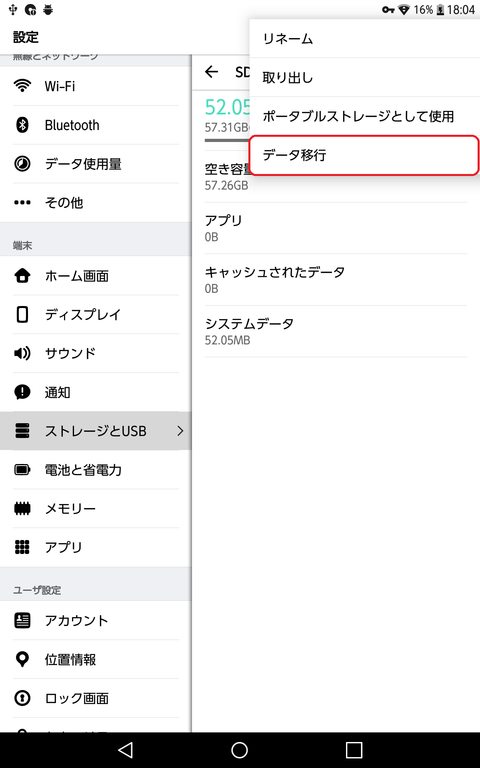Tap the memory chip icon for メモリー
The image size is (480, 768).
[22, 508]
